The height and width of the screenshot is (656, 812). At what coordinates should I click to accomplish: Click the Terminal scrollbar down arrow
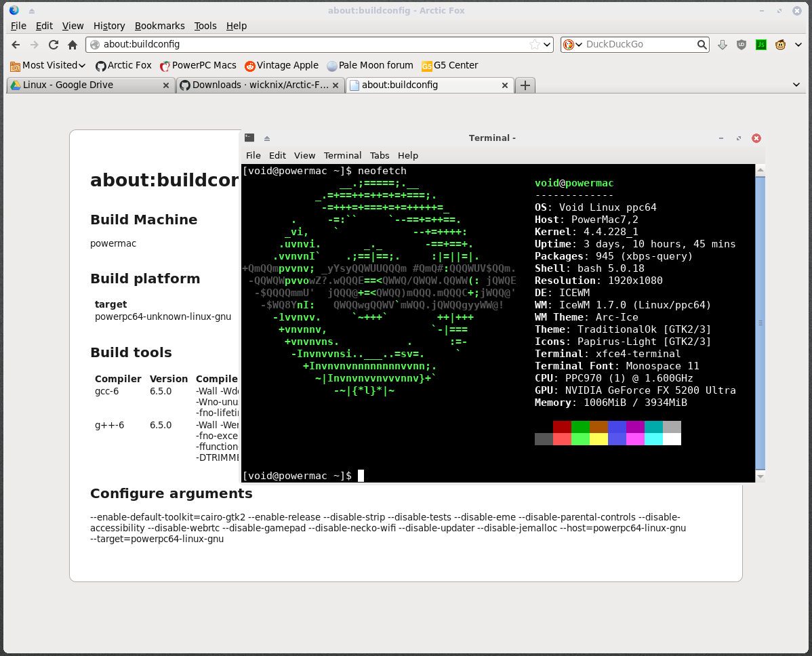pos(760,476)
